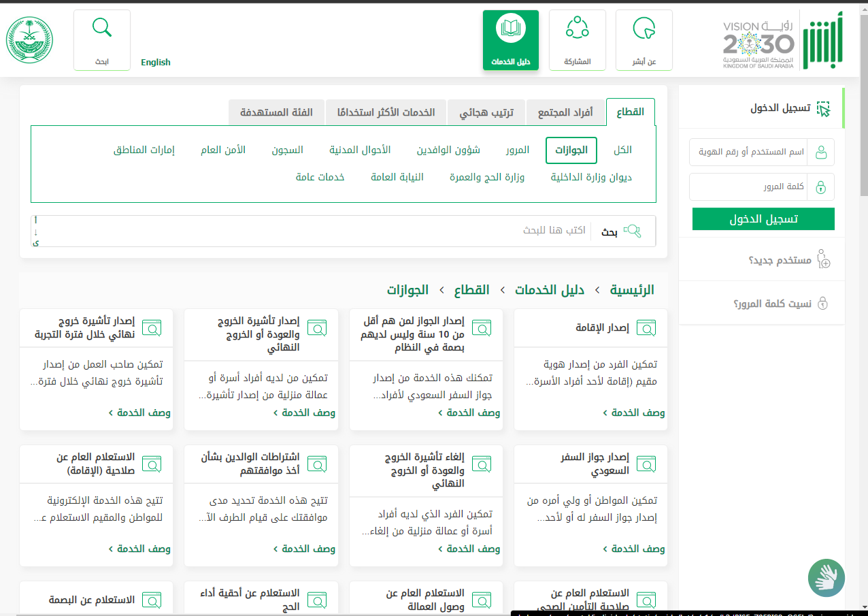This screenshot has height=616, width=868.
Task: Click the Absher logo
Action: (x=822, y=39)
